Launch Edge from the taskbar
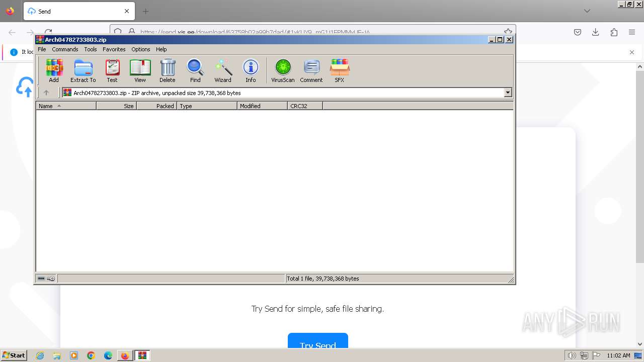 [x=108, y=355]
